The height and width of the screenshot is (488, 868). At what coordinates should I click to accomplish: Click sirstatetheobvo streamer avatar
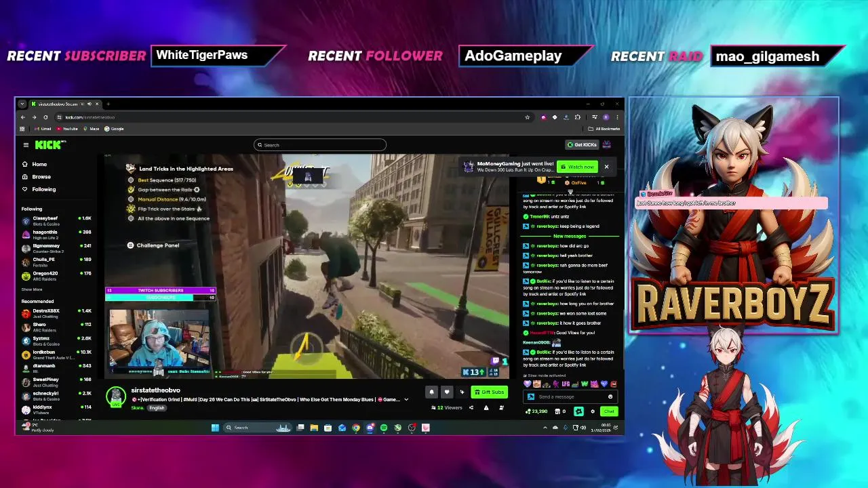point(116,396)
